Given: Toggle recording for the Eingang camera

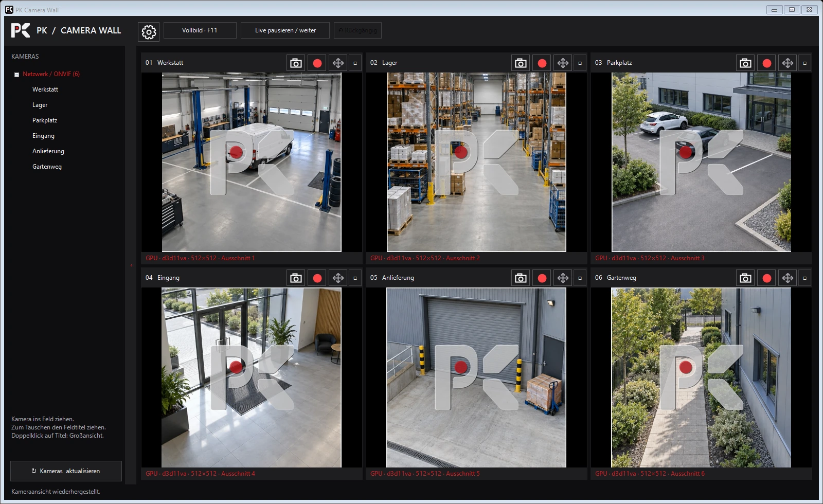Looking at the screenshot, I should coord(317,278).
